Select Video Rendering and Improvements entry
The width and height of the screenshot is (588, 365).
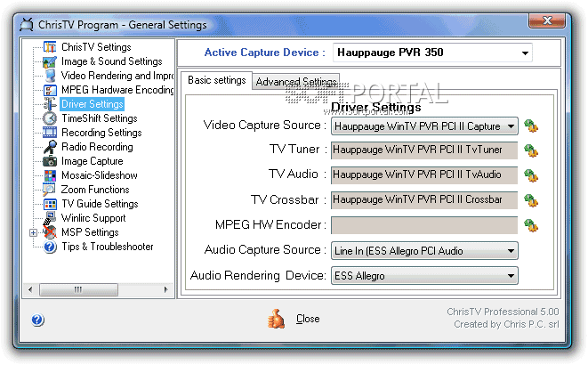(x=117, y=76)
